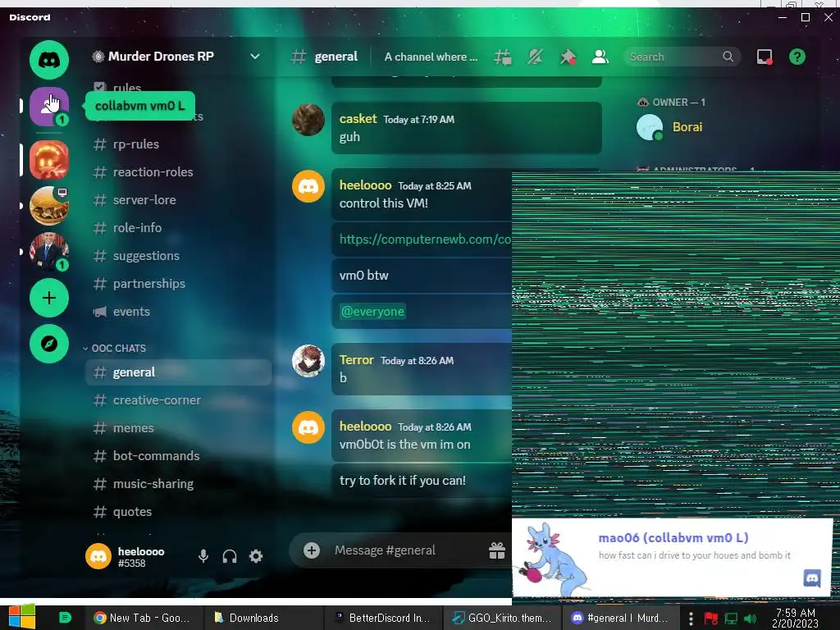840x630 pixels.
Task: Click the mao06 notification popup
Action: point(673,557)
